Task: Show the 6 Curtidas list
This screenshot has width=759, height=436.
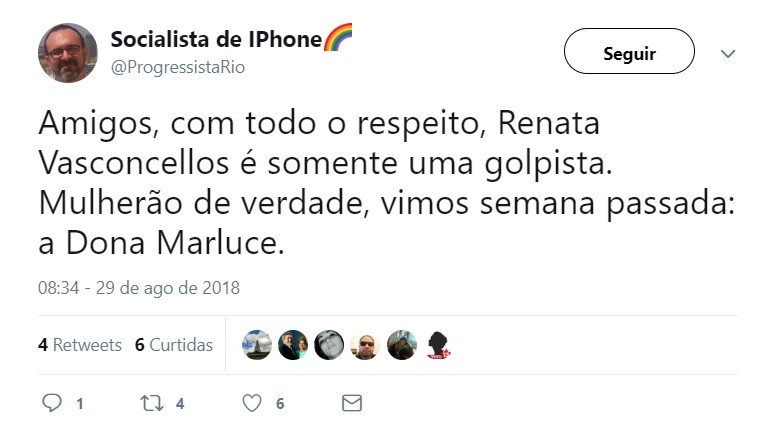Action: click(174, 345)
